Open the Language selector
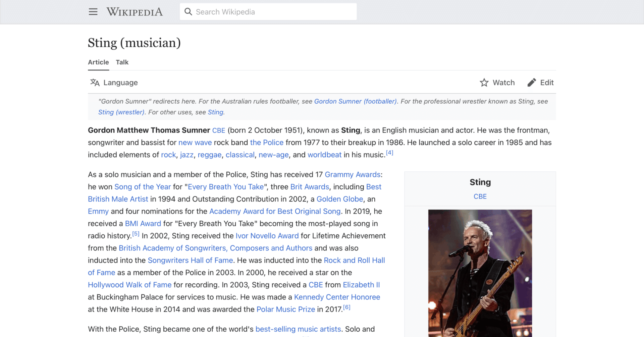Viewport: 644px width, 337px height. pyautogui.click(x=114, y=82)
